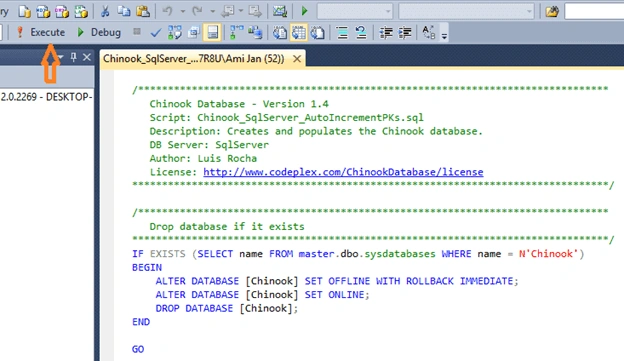
Task: Open the SQL toolbar overflow options arrow
Action: pyautogui.click(x=444, y=36)
